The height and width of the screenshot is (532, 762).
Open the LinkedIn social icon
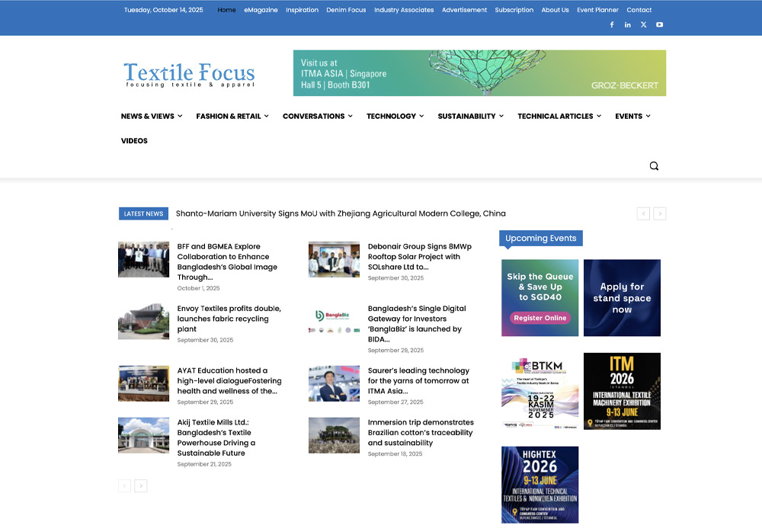pyautogui.click(x=627, y=24)
